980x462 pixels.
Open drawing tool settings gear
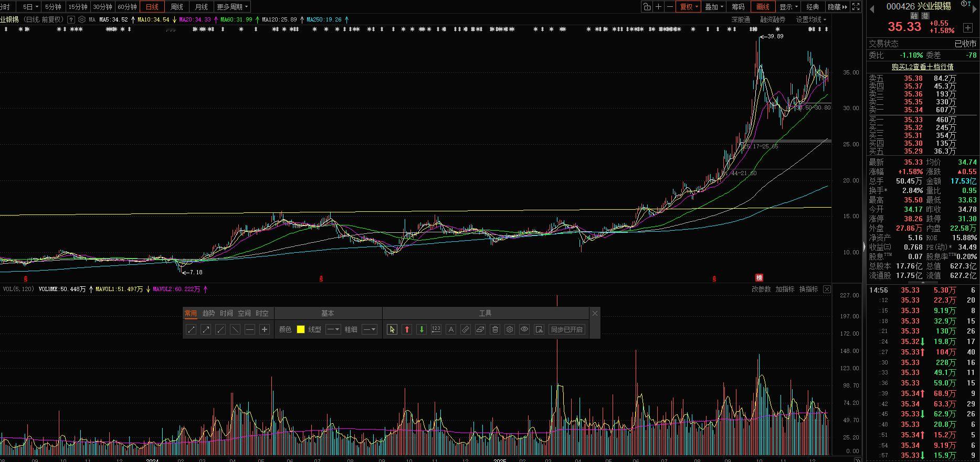[x=509, y=329]
